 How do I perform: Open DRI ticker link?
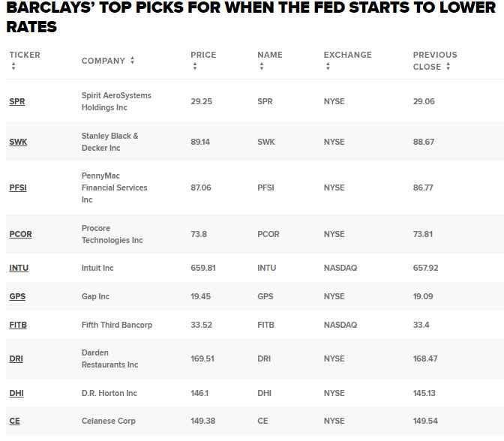16,358
